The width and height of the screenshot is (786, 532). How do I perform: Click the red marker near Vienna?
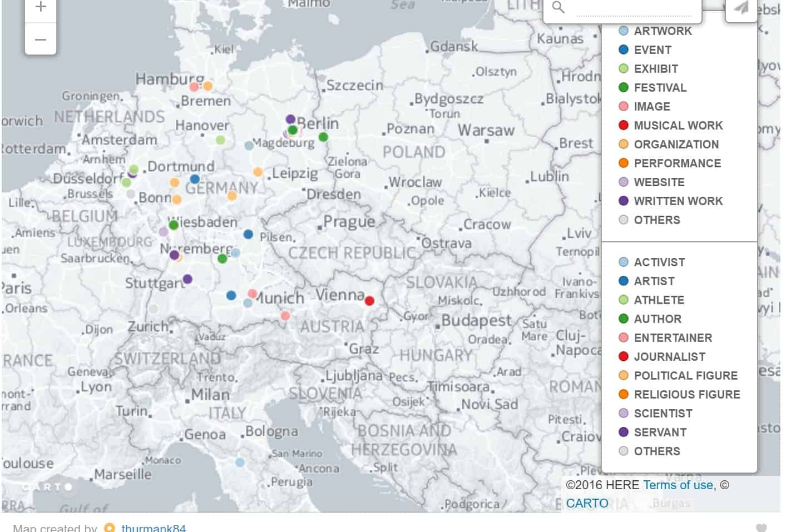pyautogui.click(x=369, y=301)
